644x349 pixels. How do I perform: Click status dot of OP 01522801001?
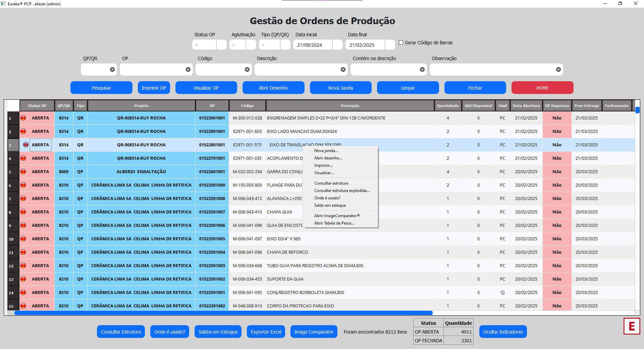26,145
